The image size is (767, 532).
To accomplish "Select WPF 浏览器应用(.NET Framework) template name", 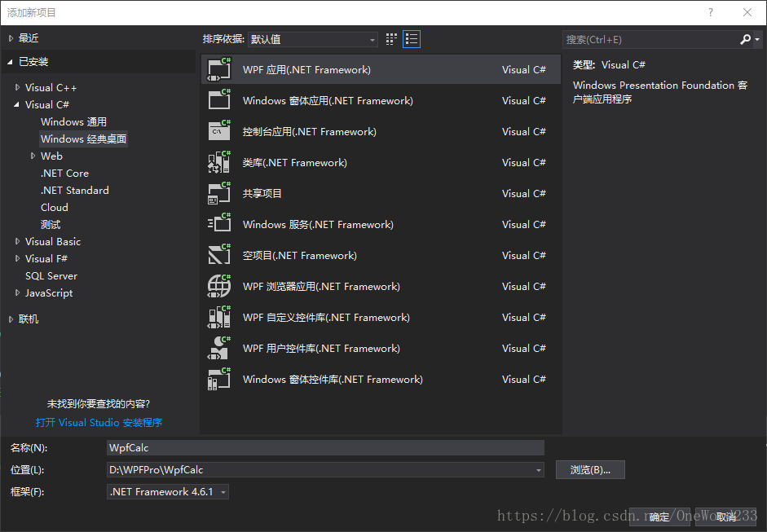I will coord(321,286).
